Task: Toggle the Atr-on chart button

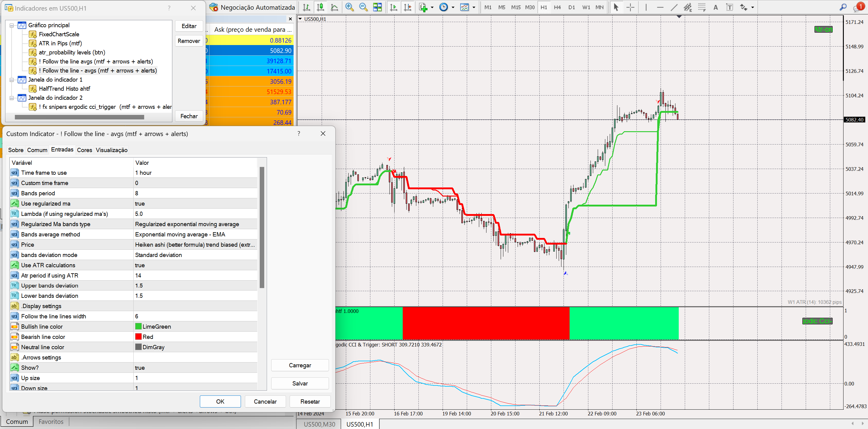Action: 823,29
